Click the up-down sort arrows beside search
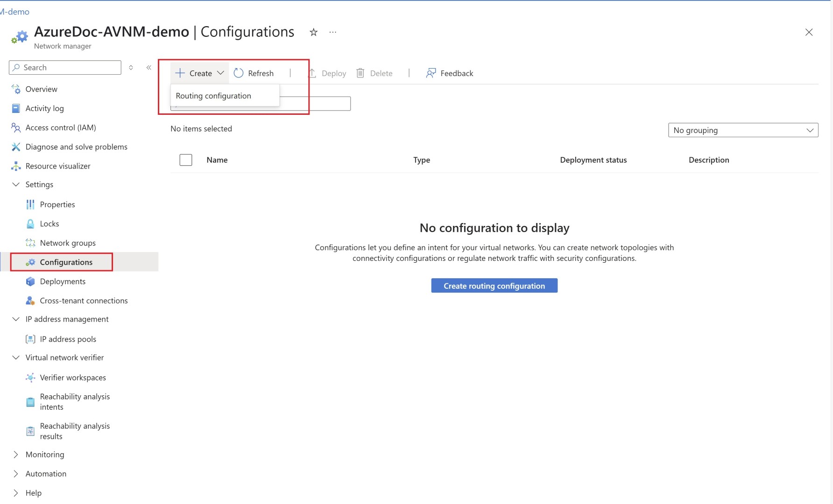833x504 pixels. coord(131,68)
